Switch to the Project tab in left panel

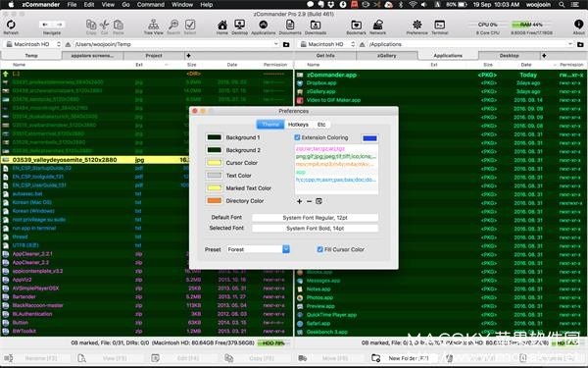point(154,56)
